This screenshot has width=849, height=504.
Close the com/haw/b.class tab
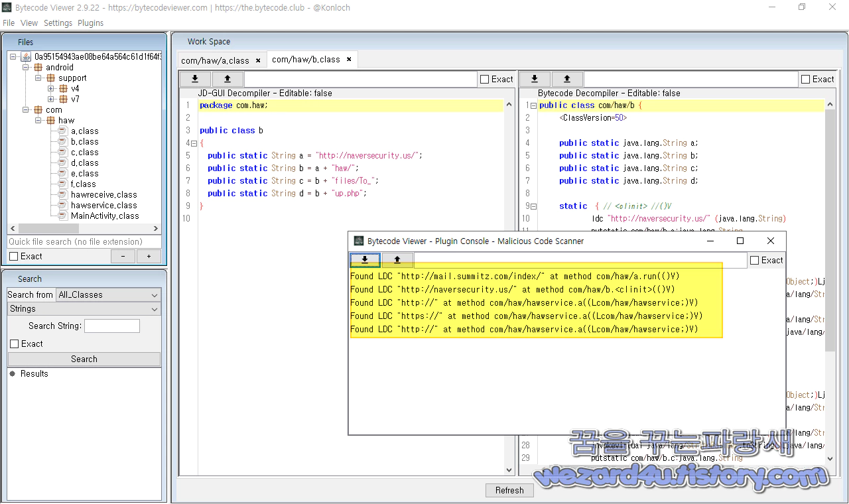[349, 60]
